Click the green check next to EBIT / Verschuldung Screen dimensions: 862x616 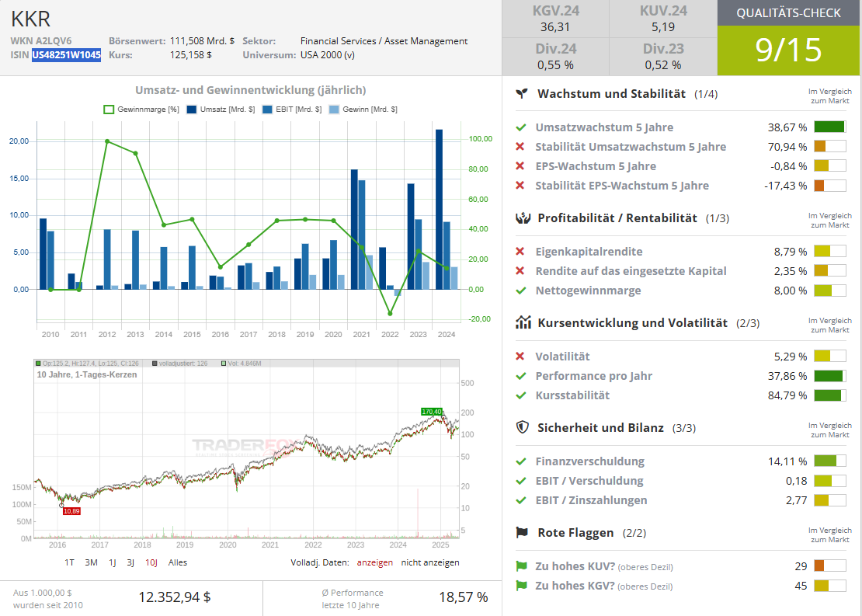pyautogui.click(x=520, y=481)
